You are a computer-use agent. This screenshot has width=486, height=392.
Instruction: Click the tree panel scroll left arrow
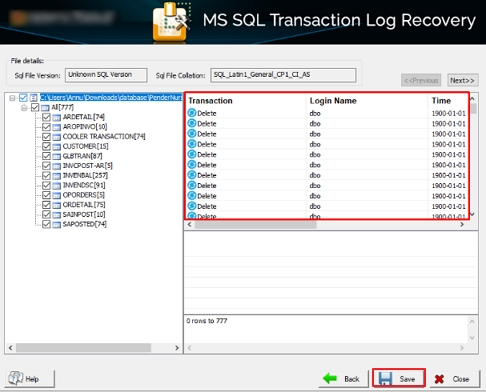pyautogui.click(x=11, y=348)
